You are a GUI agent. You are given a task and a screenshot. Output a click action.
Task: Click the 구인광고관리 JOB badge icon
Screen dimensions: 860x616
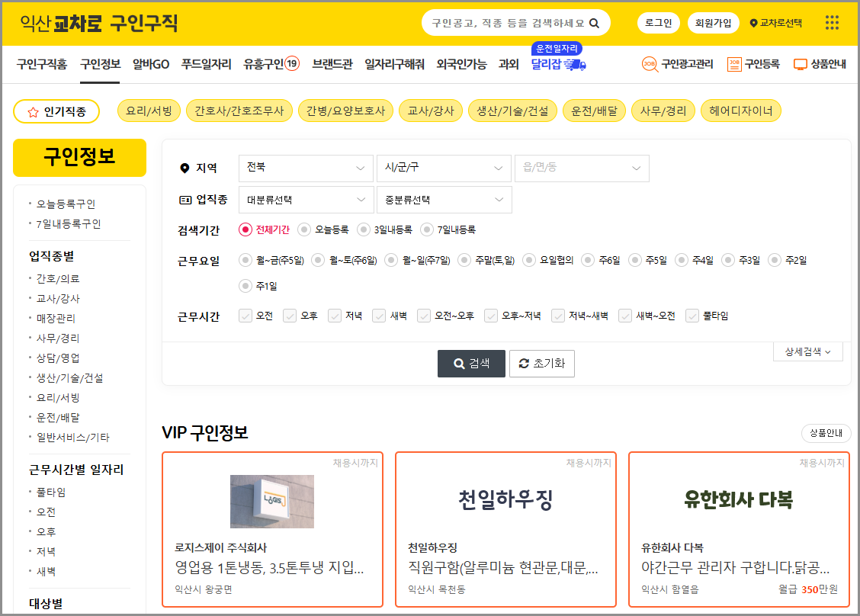[649, 64]
